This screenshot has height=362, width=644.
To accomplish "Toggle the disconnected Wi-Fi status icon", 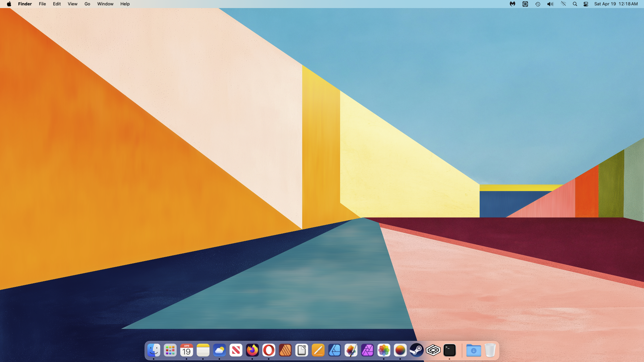I will (563, 4).
